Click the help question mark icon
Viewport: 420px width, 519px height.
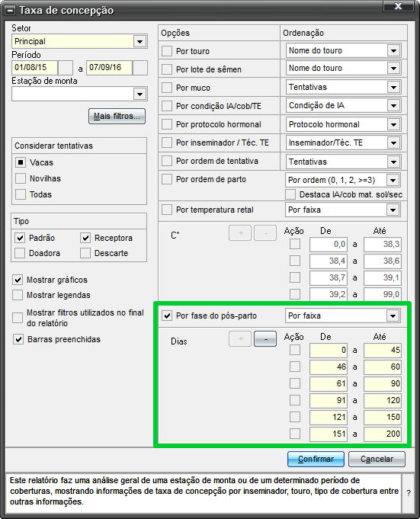click(409, 493)
